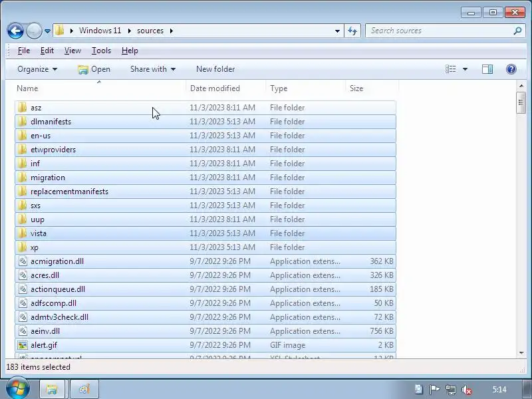This screenshot has width=532, height=399.
Task: Open Windows Help with question icon
Action: click(511, 69)
